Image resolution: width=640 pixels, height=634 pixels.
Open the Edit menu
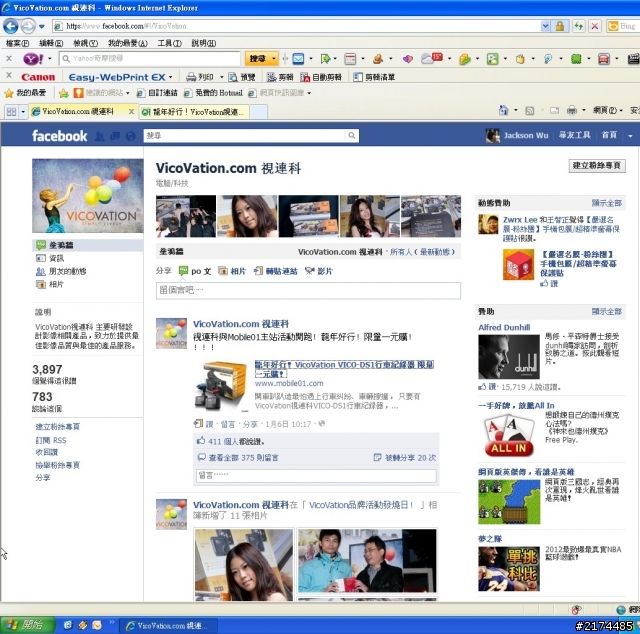[51, 43]
